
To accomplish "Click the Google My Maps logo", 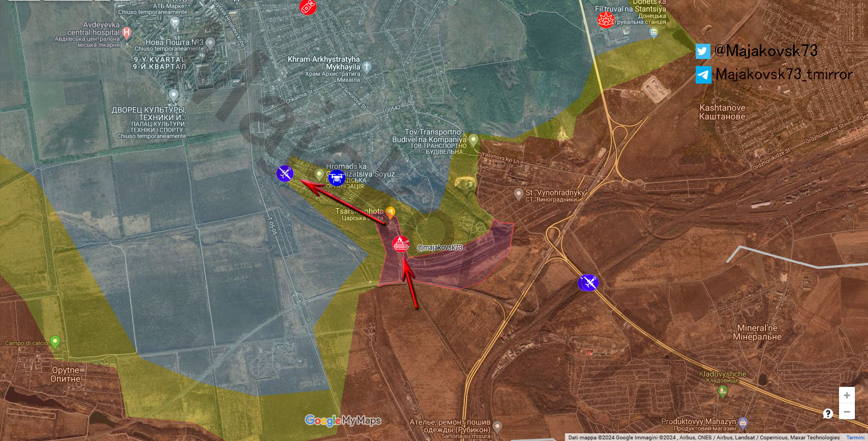I will coord(343,420).
